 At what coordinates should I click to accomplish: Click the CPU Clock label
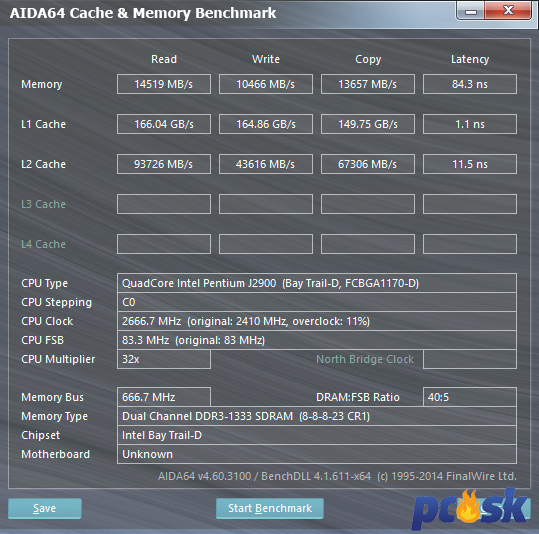(47, 321)
